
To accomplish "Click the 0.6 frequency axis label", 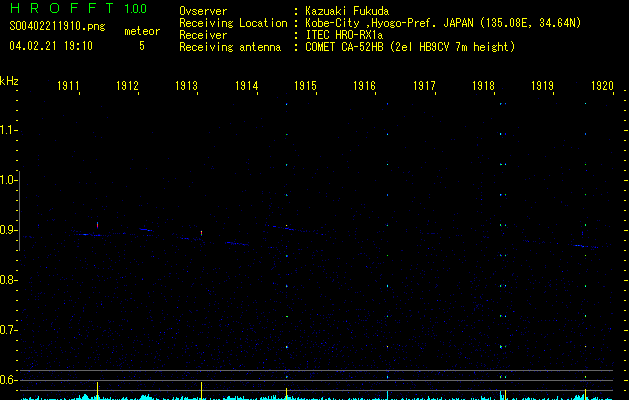I will [9, 379].
